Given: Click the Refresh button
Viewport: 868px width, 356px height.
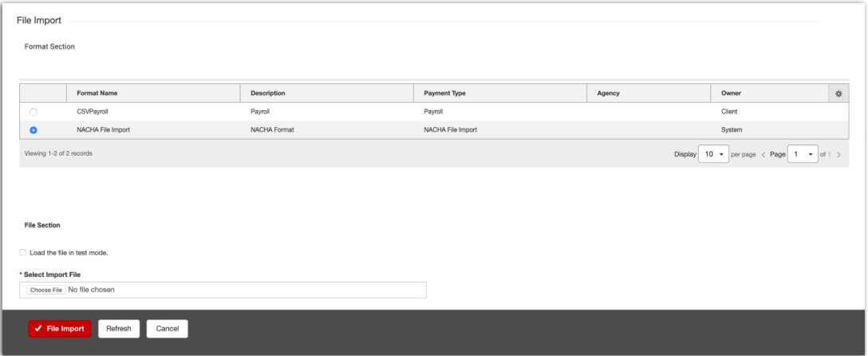Looking at the screenshot, I should coord(119,329).
